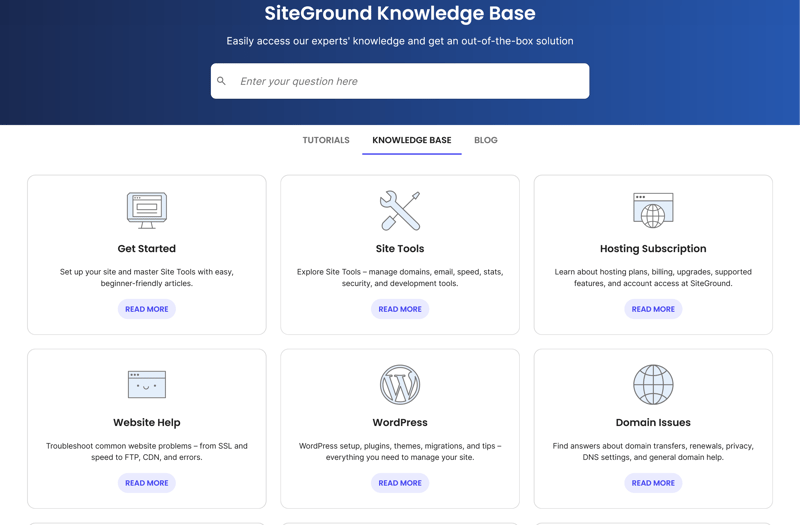Click the 'Set up your site and master' description

(x=147, y=278)
